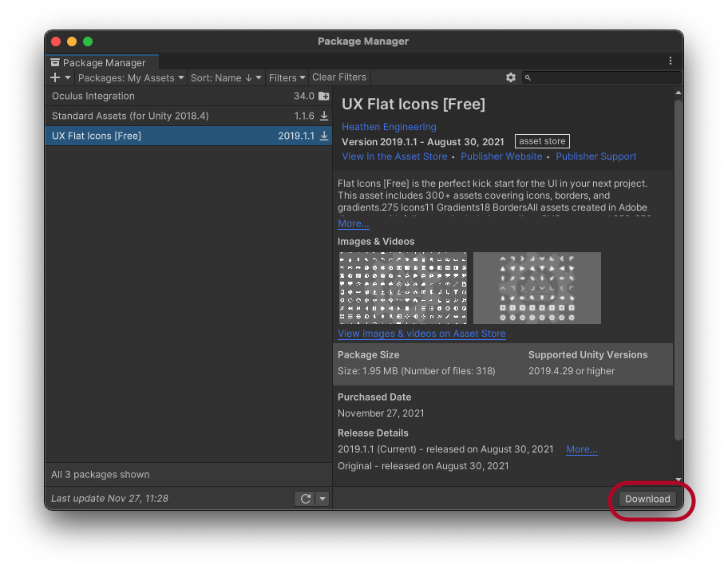This screenshot has height=569, width=728.
Task: Click the green zoom window button
Action: (x=88, y=41)
